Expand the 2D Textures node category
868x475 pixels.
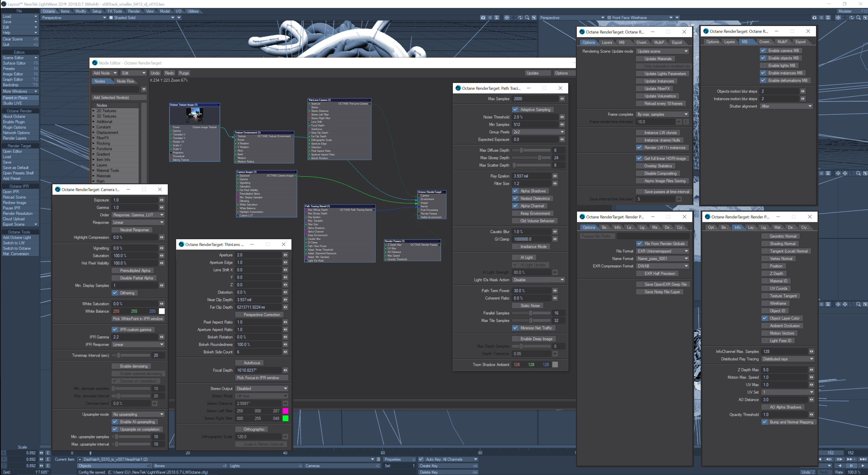pyautogui.click(x=94, y=111)
